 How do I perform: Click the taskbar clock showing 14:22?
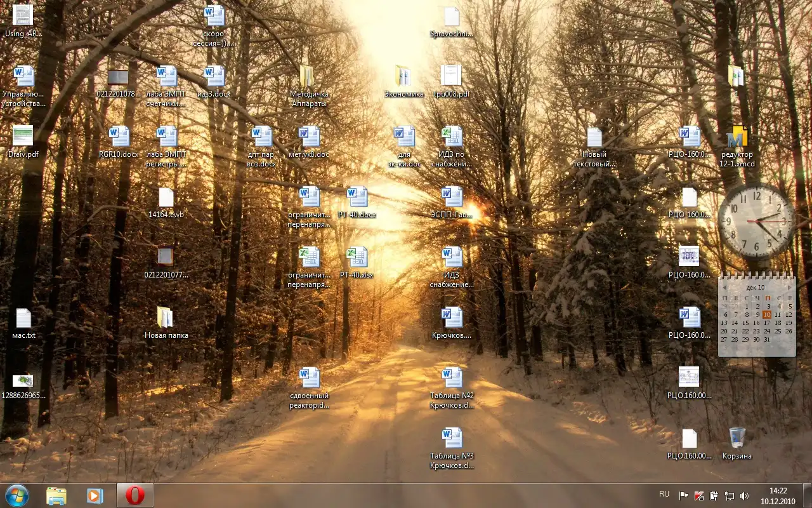[x=778, y=495]
